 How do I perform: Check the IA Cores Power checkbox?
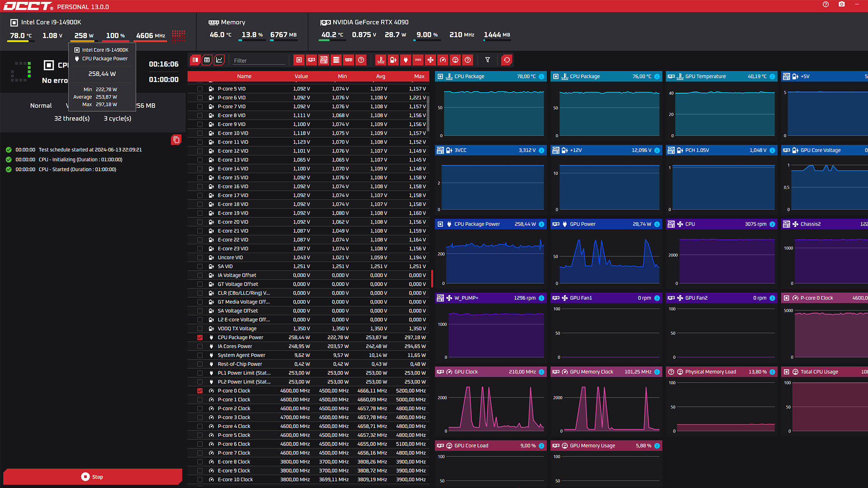(200, 347)
